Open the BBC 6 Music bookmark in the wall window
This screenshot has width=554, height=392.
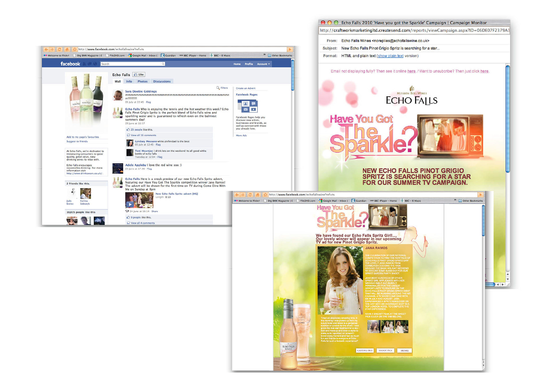click(x=220, y=55)
